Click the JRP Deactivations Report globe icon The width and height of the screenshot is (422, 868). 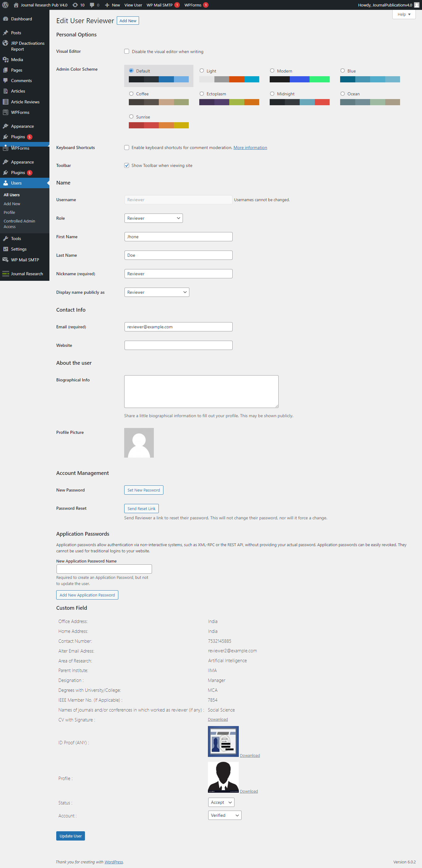(5, 43)
